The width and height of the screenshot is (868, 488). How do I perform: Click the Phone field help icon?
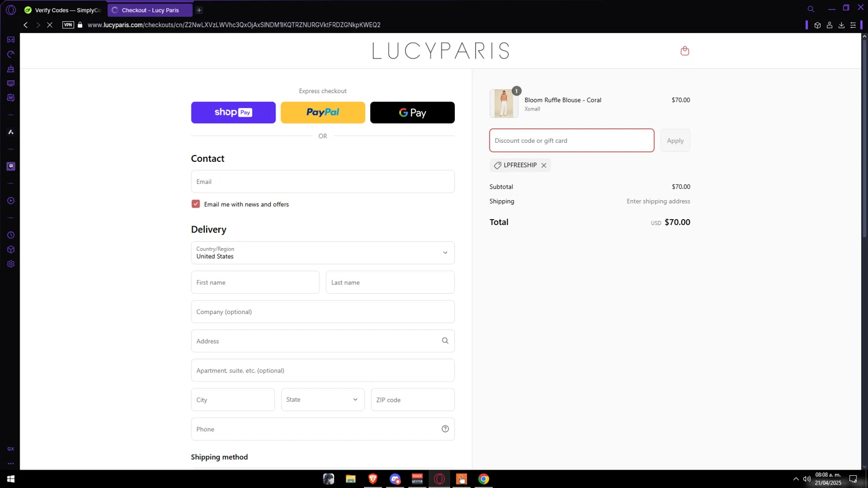pyautogui.click(x=445, y=429)
